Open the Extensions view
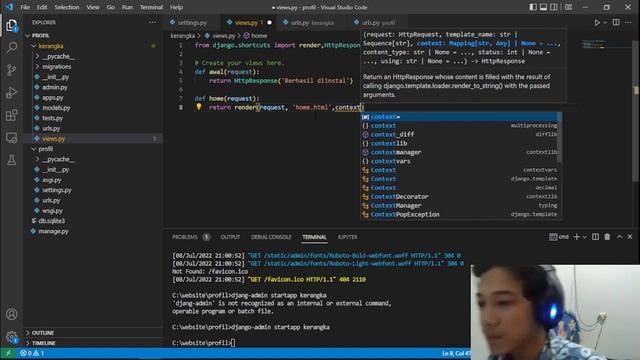640x360 pixels. coord(11,115)
